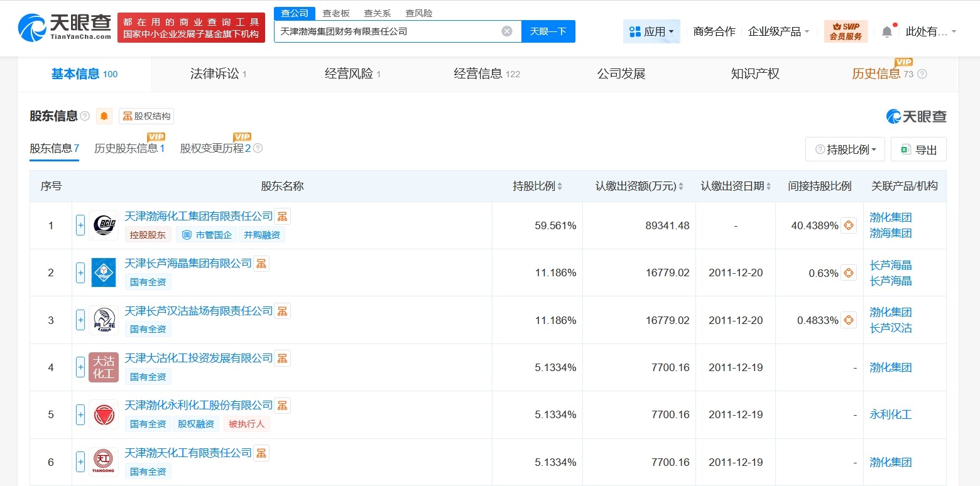The width and height of the screenshot is (980, 486).
Task: Click the 天眼一下 search button
Action: [x=548, y=30]
